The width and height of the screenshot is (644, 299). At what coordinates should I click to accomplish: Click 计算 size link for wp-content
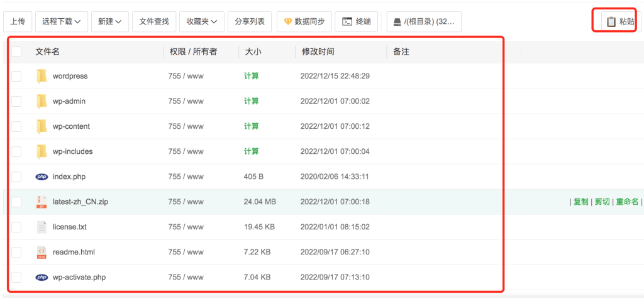click(252, 126)
